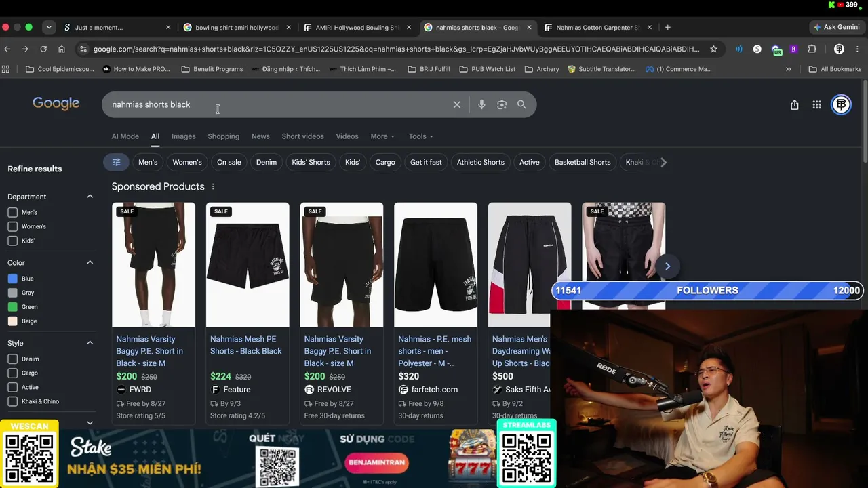Open the Google apps grid

(x=816, y=104)
